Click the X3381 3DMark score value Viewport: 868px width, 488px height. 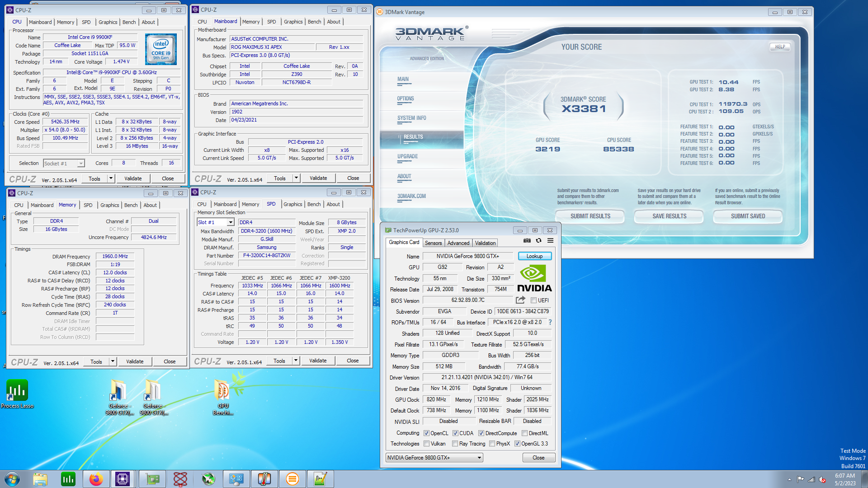(x=584, y=109)
